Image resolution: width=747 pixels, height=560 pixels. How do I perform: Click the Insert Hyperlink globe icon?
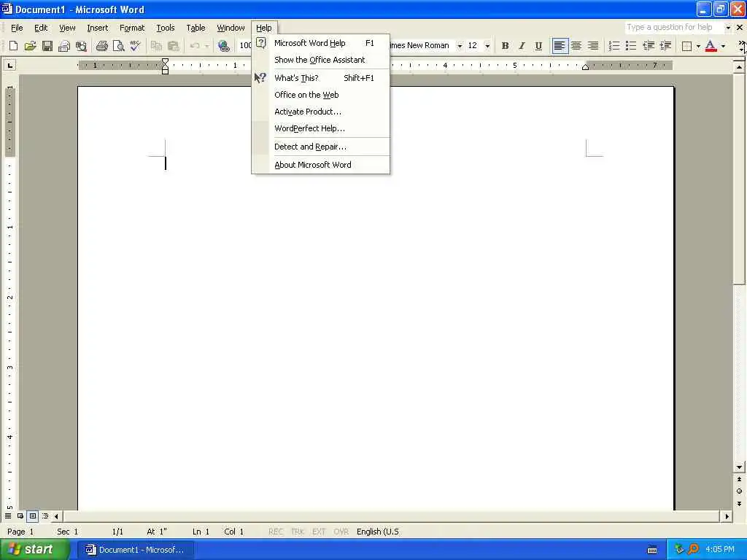coord(223,46)
